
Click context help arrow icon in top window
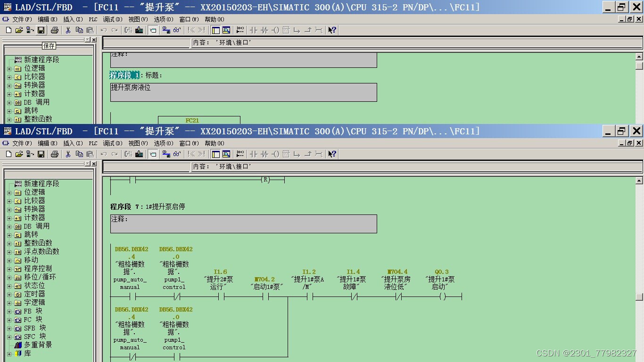pos(332,30)
